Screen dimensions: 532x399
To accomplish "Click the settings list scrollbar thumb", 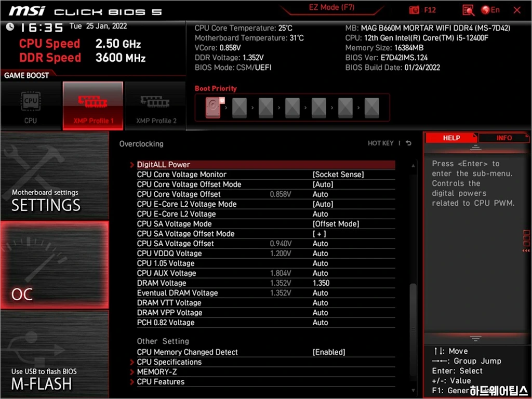I will (x=413, y=329).
